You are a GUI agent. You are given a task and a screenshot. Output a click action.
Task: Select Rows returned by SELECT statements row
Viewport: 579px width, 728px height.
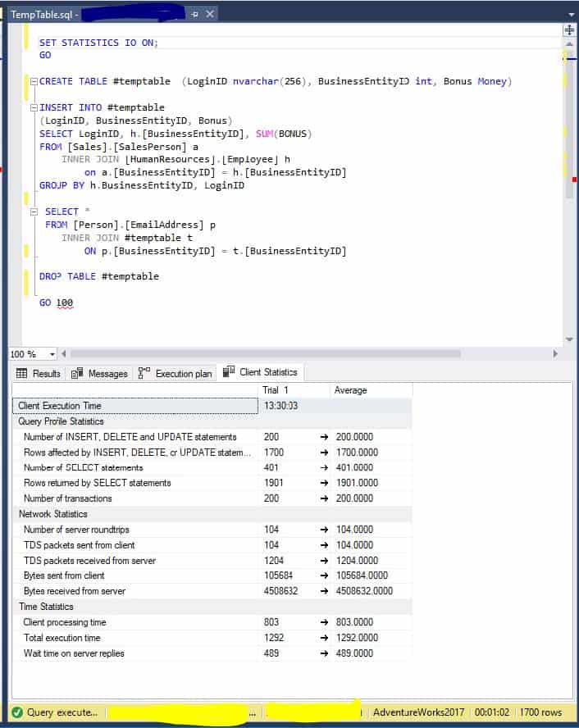click(212, 483)
